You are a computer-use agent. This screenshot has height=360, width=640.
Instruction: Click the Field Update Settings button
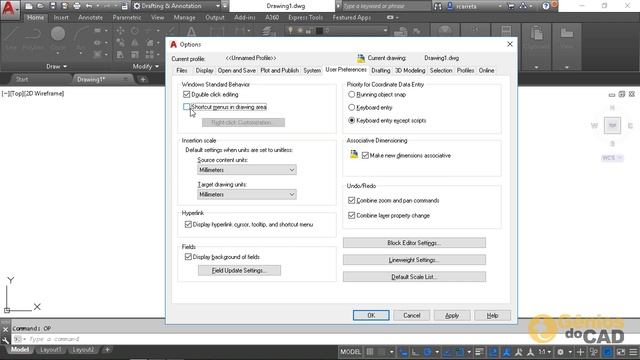click(x=239, y=271)
